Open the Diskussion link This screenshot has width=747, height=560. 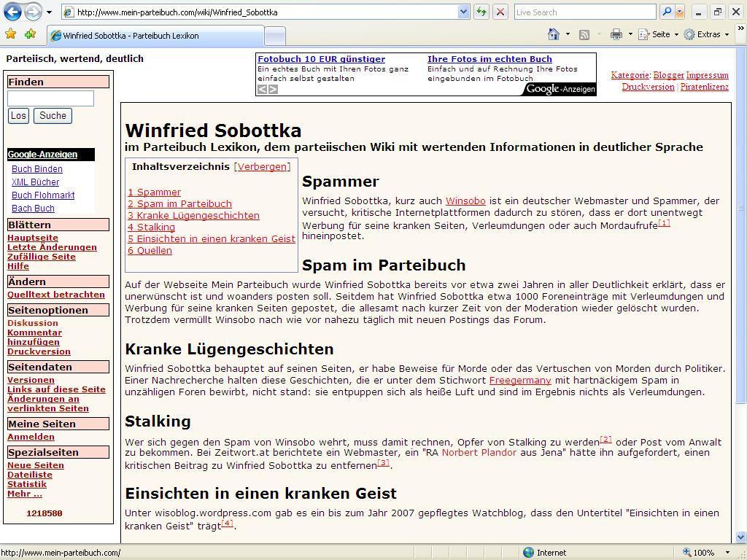pos(33,323)
